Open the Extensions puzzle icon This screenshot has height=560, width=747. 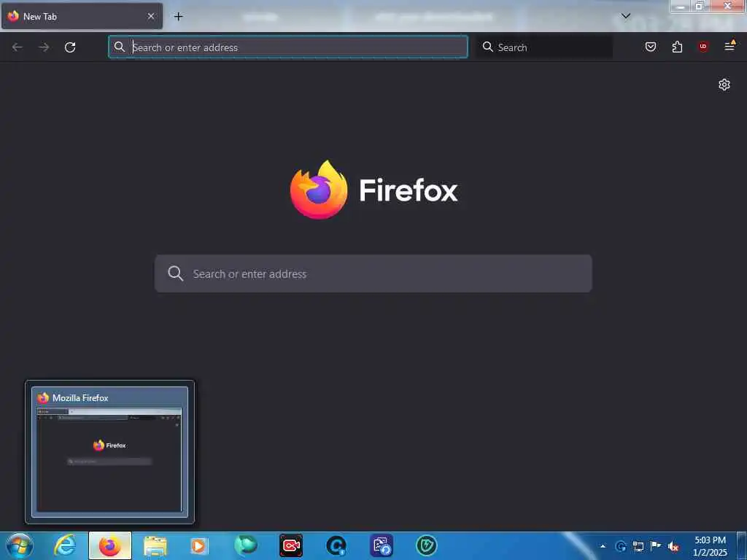pyautogui.click(x=677, y=47)
